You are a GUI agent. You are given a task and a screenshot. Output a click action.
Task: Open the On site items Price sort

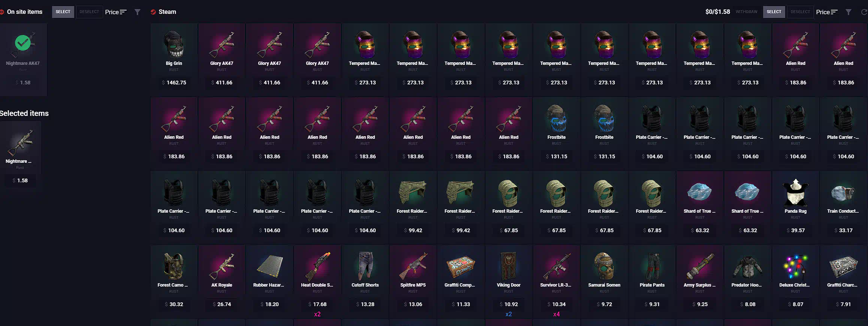(116, 12)
